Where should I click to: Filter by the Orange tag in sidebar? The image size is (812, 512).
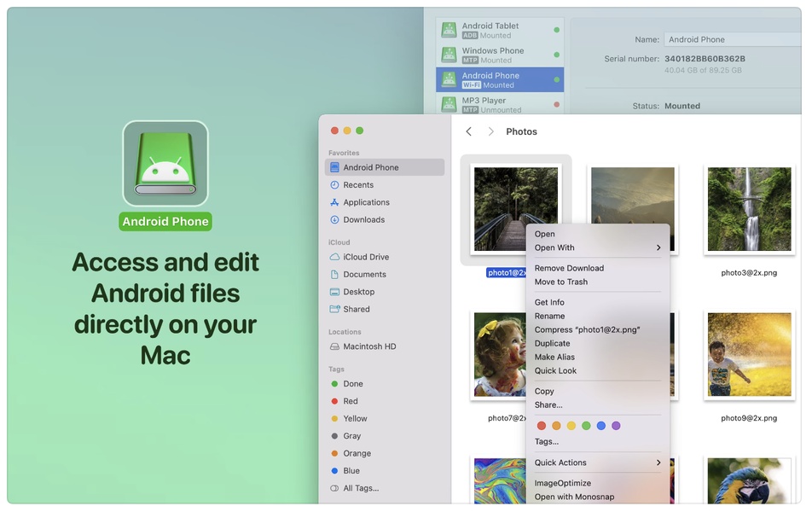[x=384, y=453]
